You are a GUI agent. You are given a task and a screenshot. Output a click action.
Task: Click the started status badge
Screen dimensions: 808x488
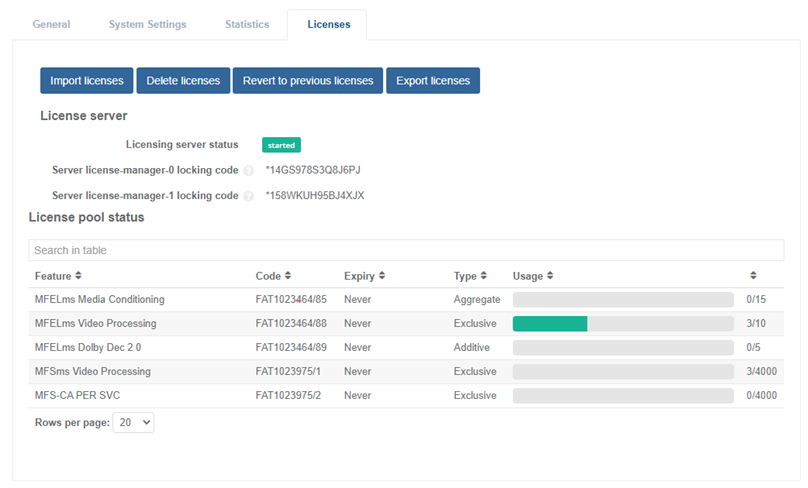coord(281,145)
